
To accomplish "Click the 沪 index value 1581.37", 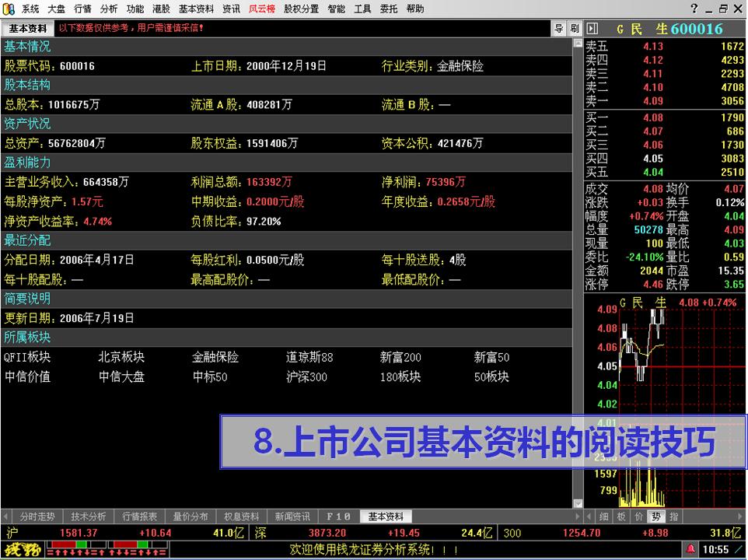I will [x=79, y=532].
